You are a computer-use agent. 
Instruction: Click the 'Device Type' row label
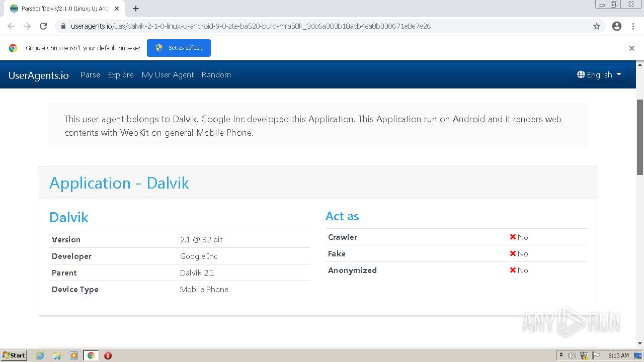click(75, 289)
